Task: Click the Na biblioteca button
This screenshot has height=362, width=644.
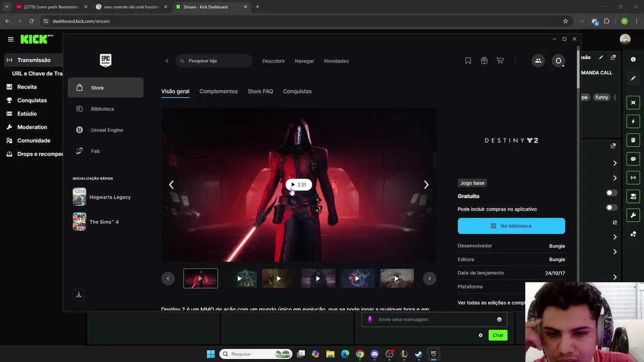Action: click(x=511, y=226)
